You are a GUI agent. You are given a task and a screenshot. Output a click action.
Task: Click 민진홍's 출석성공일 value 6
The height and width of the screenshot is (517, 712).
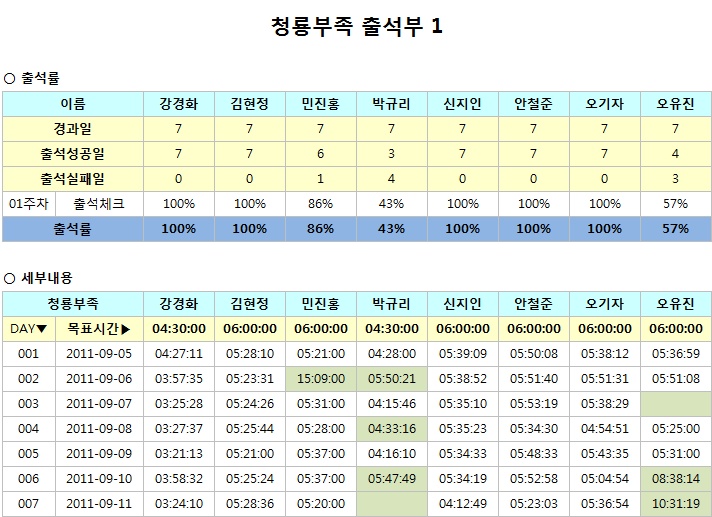click(x=321, y=154)
